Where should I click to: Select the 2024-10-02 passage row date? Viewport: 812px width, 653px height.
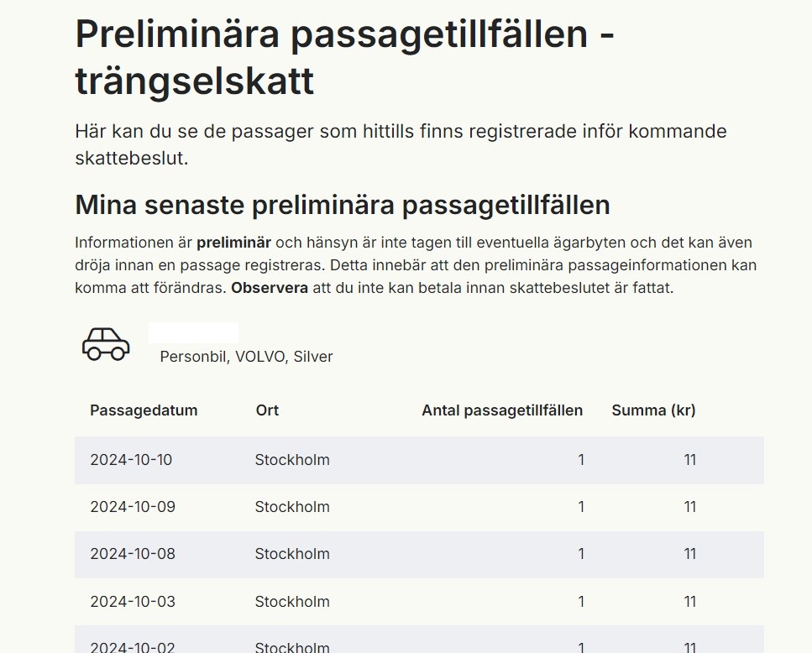131,646
